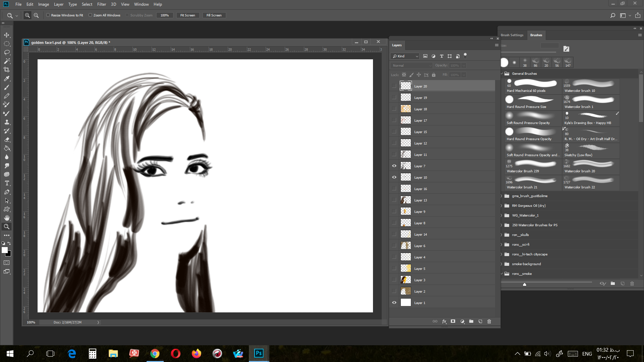
Task: Select the Hand tool
Action: [x=7, y=218]
